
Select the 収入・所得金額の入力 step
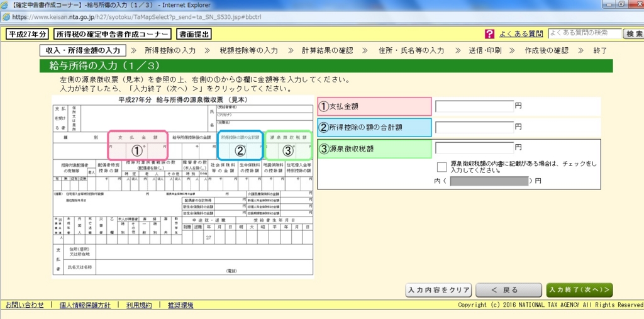pyautogui.click(x=82, y=50)
